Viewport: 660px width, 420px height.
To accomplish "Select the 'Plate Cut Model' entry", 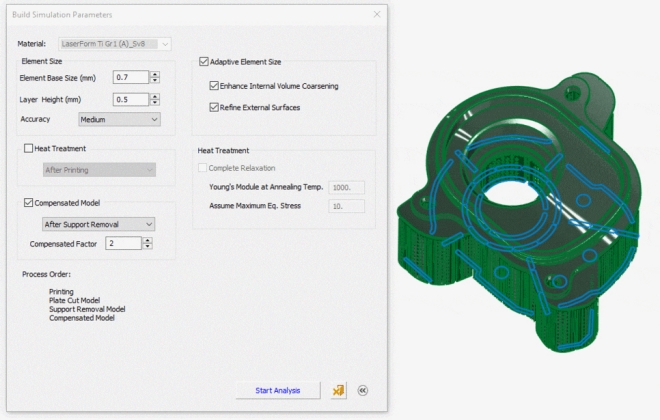I will click(75, 300).
